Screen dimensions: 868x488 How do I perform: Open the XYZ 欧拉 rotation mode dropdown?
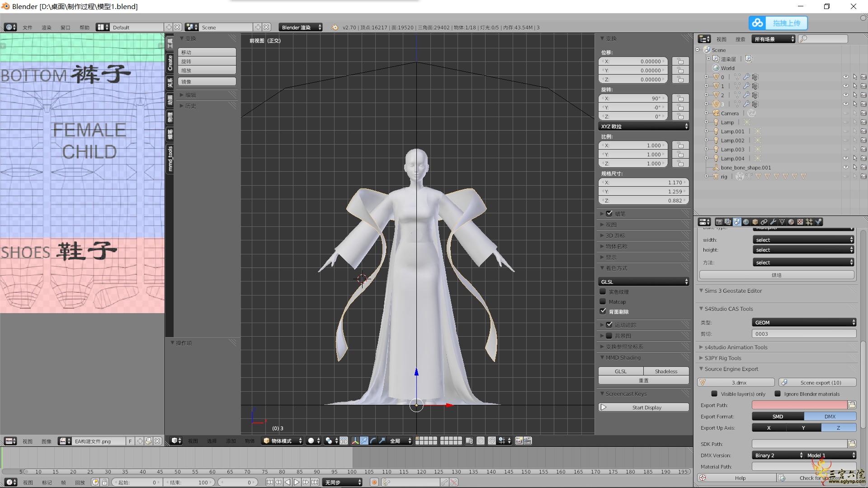pos(644,127)
